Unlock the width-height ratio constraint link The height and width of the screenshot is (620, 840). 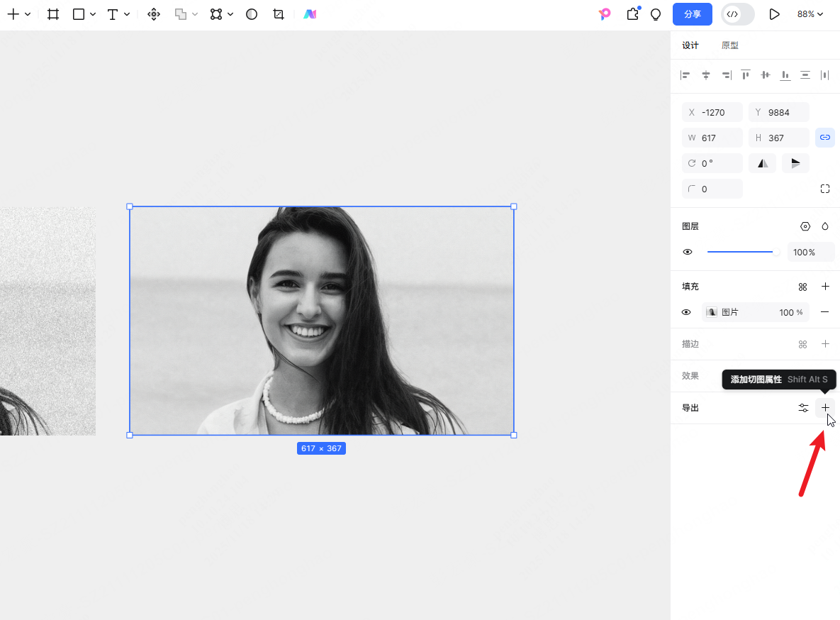tap(824, 138)
